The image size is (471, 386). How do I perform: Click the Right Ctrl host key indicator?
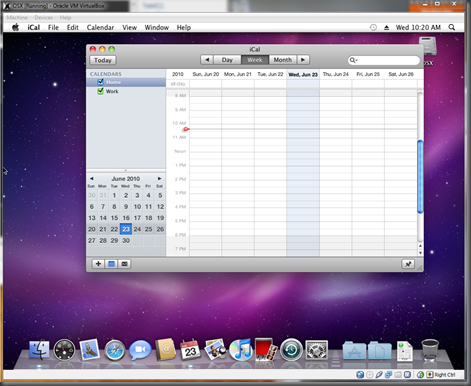click(441, 375)
